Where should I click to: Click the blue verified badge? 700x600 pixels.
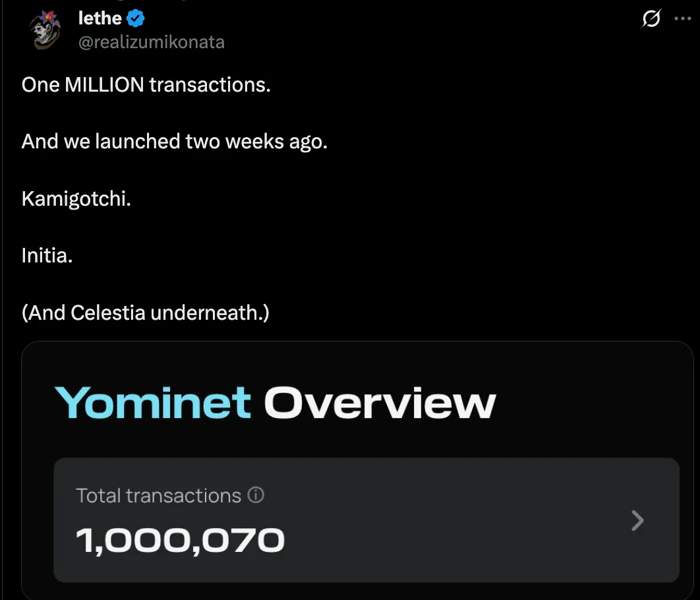tap(136, 19)
